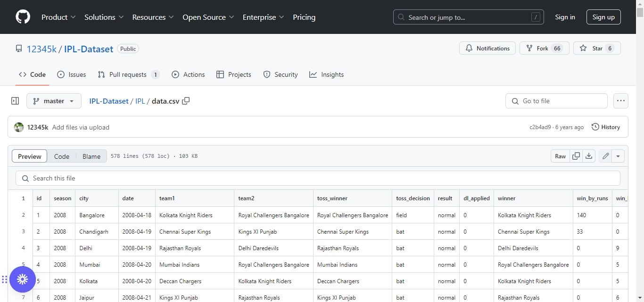Focus the 'Search or jump to' box
This screenshot has width=644, height=302.
469,17
